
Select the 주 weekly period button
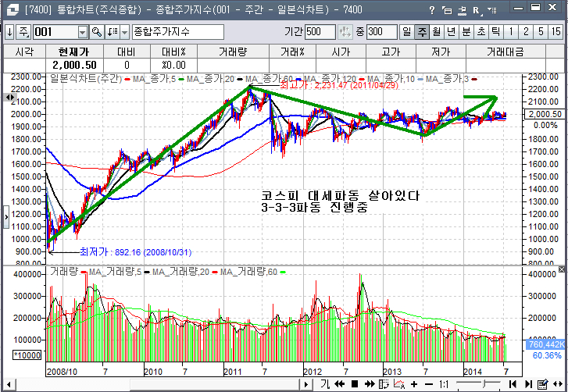click(422, 32)
